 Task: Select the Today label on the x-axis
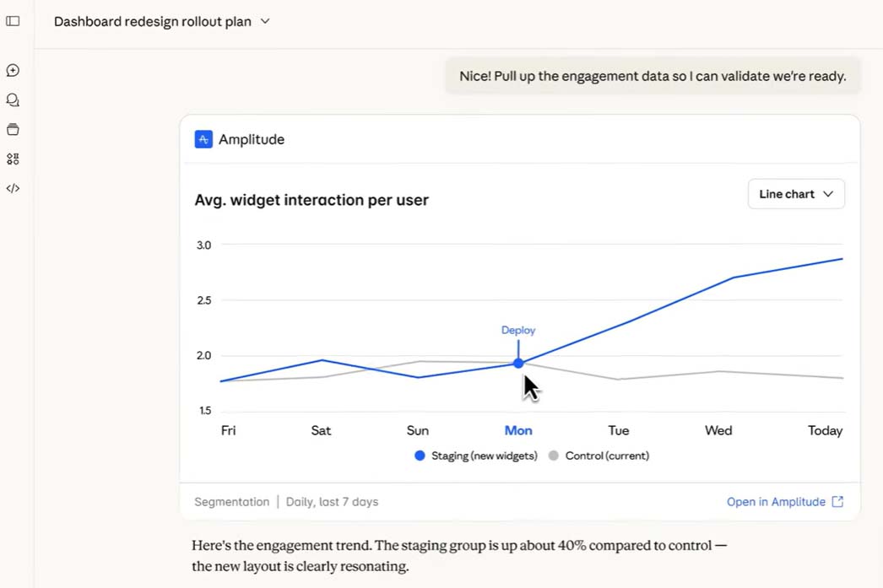point(825,430)
